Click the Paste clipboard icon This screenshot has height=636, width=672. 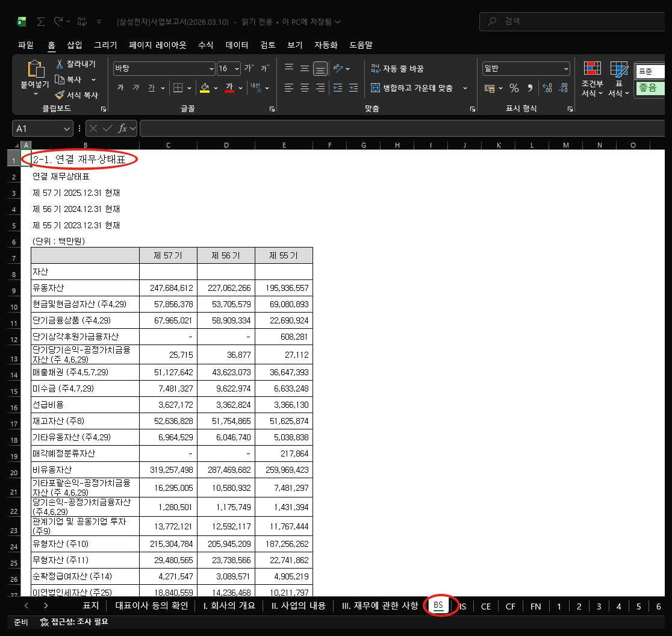(x=36, y=69)
